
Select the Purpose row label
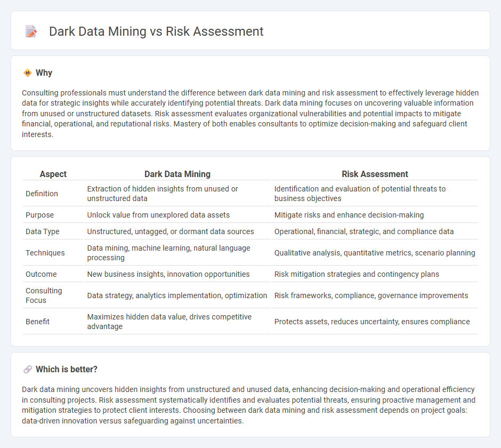[39, 215]
